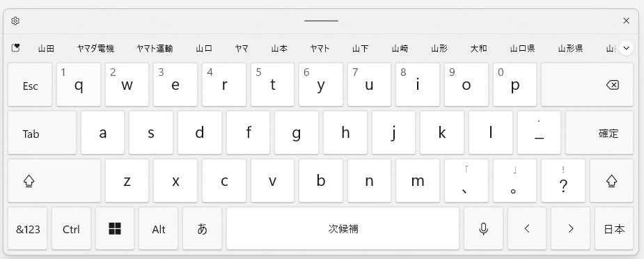Choose candidate 山本

point(279,49)
